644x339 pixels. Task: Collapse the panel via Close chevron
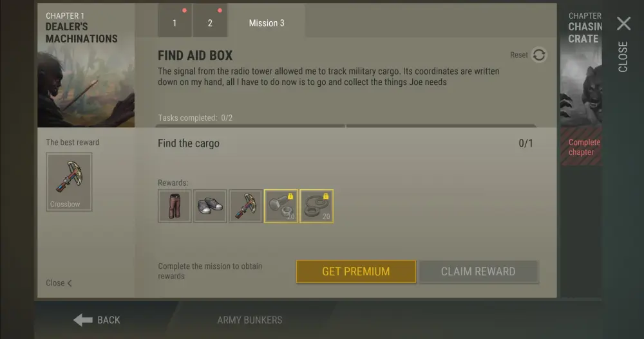coord(59,283)
